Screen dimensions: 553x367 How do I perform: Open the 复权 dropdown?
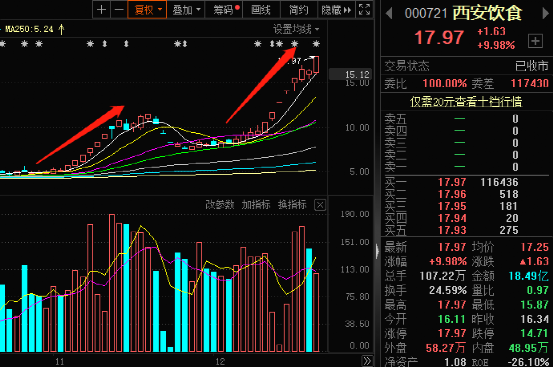click(147, 10)
